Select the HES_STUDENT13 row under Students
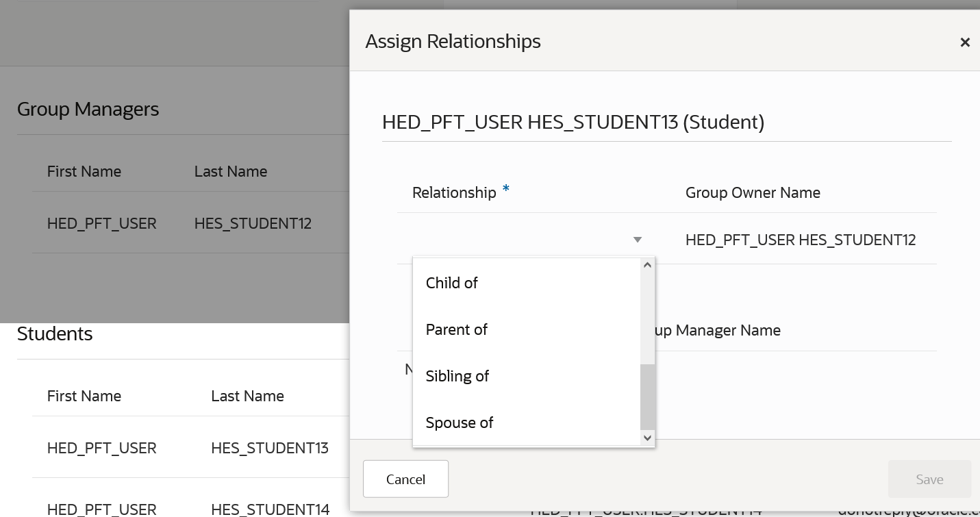The width and height of the screenshot is (980, 517). (271, 448)
